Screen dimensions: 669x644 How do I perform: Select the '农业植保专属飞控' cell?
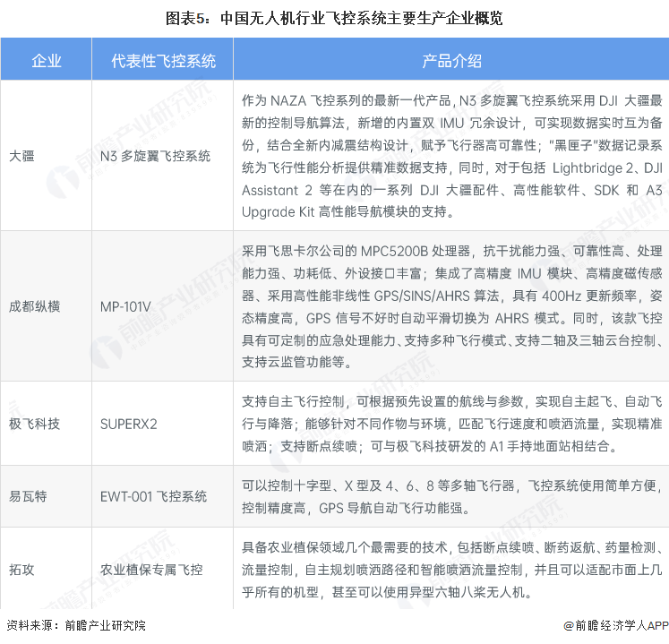[163, 569]
